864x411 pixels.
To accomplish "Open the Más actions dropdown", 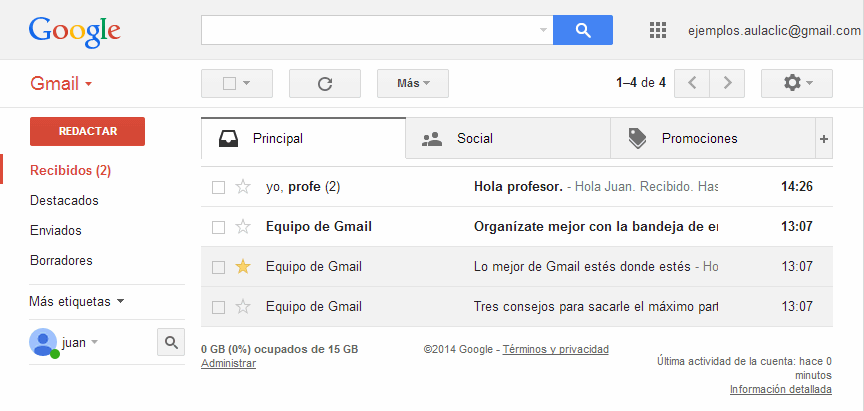I will coord(412,83).
